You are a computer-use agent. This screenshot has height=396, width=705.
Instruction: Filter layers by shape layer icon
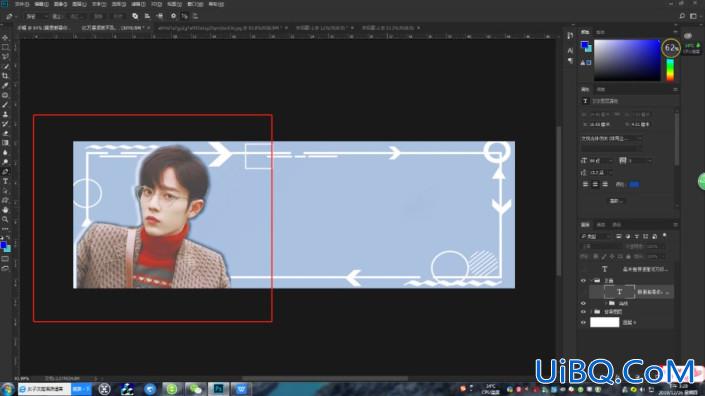(x=646, y=236)
